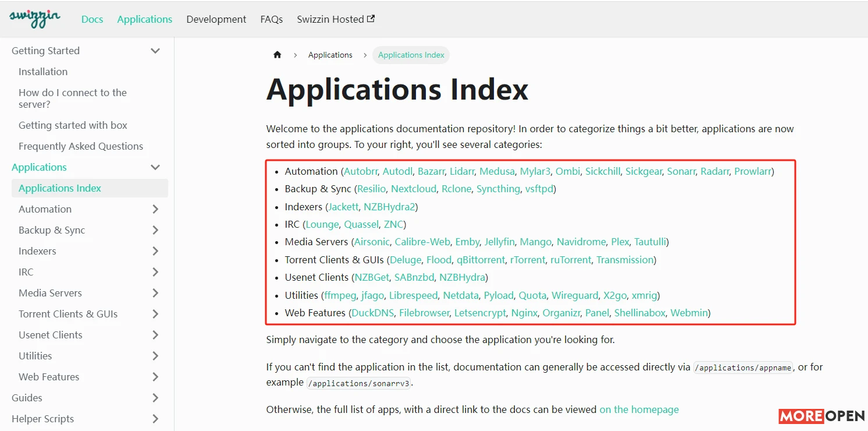Viewport: 868px width, 431px height.
Task: Open the Quassel link
Action: [361, 224]
